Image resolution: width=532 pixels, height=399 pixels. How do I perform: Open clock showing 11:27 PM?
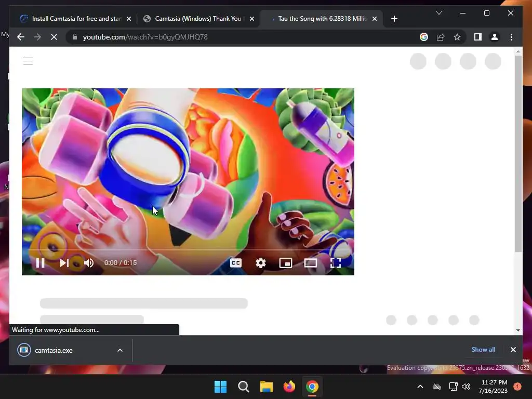494,387
